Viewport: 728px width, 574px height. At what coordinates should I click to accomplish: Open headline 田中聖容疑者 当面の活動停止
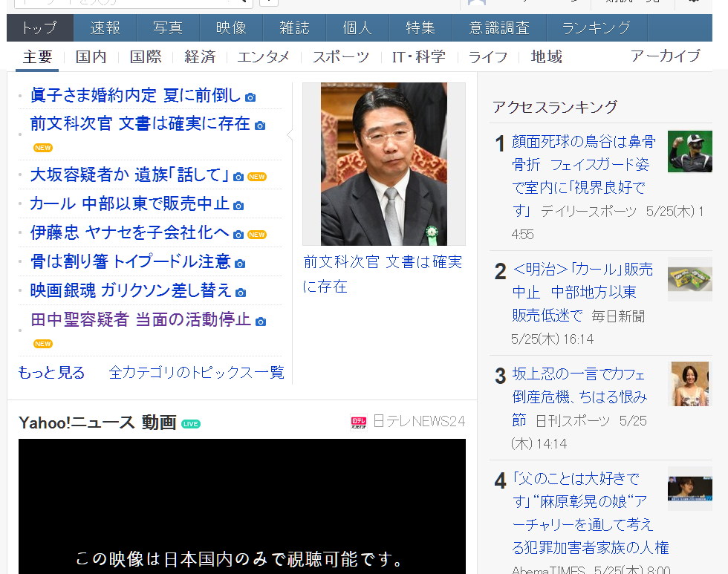(140, 320)
